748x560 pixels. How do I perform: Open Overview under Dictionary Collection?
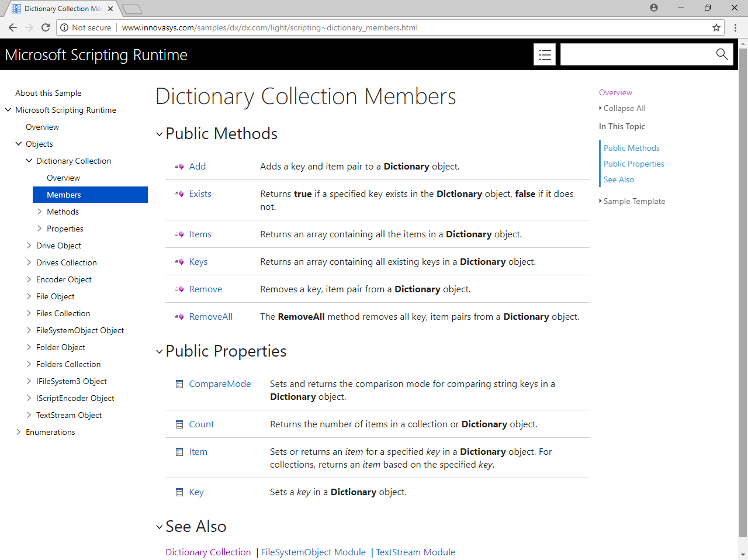coord(63,178)
